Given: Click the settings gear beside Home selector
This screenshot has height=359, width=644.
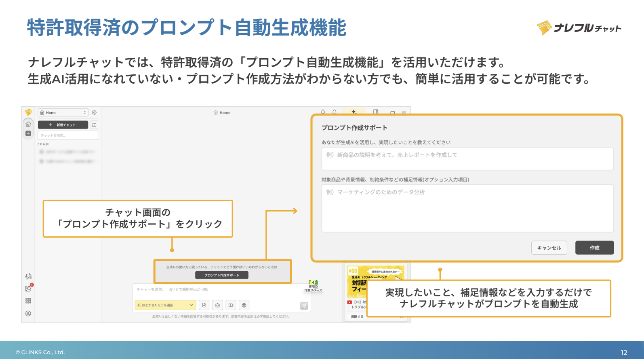Looking at the screenshot, I should click(x=94, y=113).
